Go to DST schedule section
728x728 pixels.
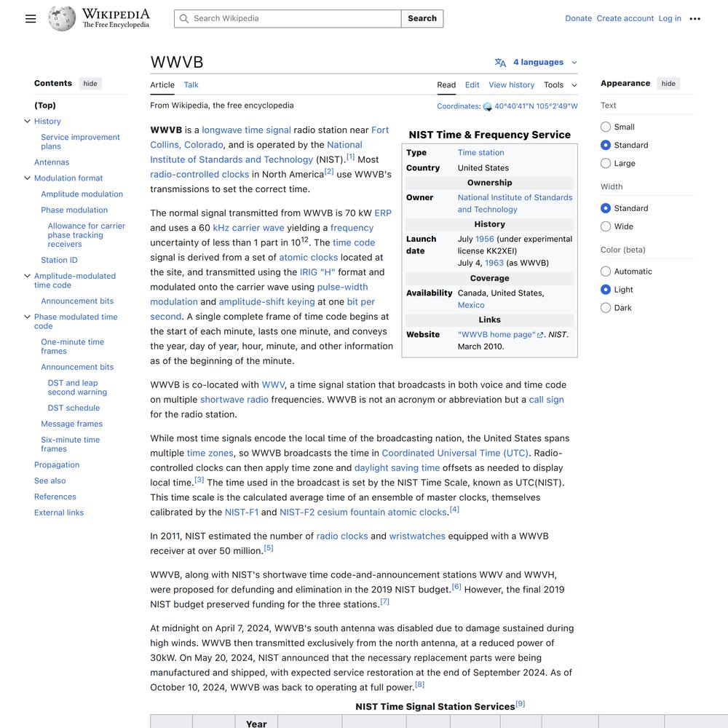(74, 408)
